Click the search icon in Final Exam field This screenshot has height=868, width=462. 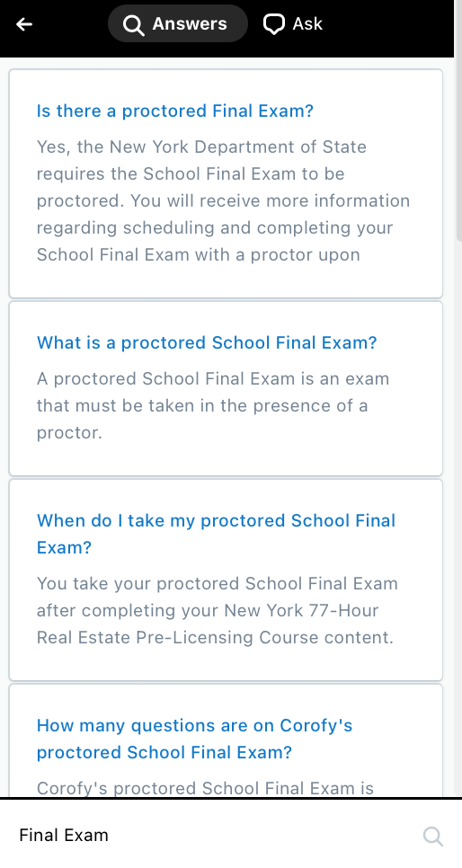[x=433, y=836]
